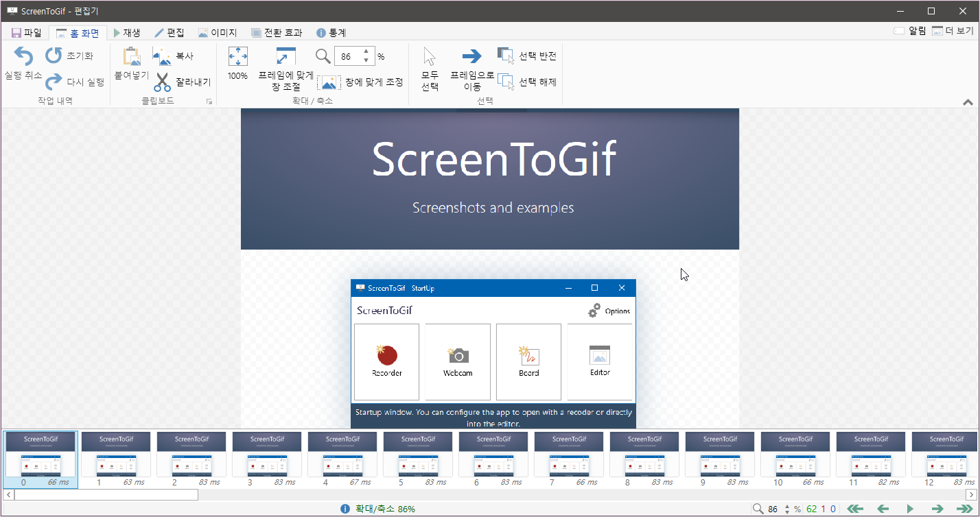Open the 편집 (Edit) tab
Image resolution: width=980 pixels, height=517 pixels.
pos(170,32)
